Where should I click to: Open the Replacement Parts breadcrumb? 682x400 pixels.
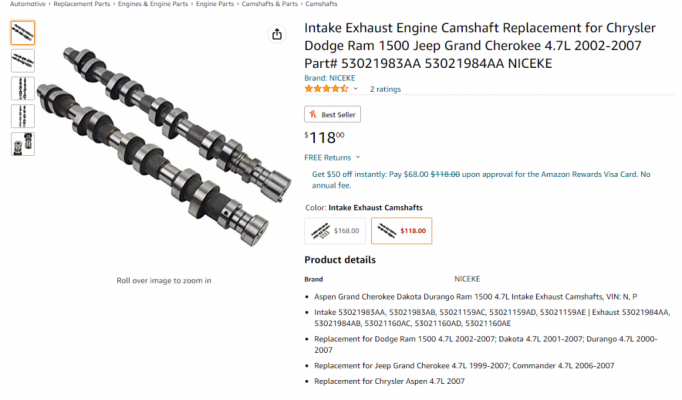[82, 4]
